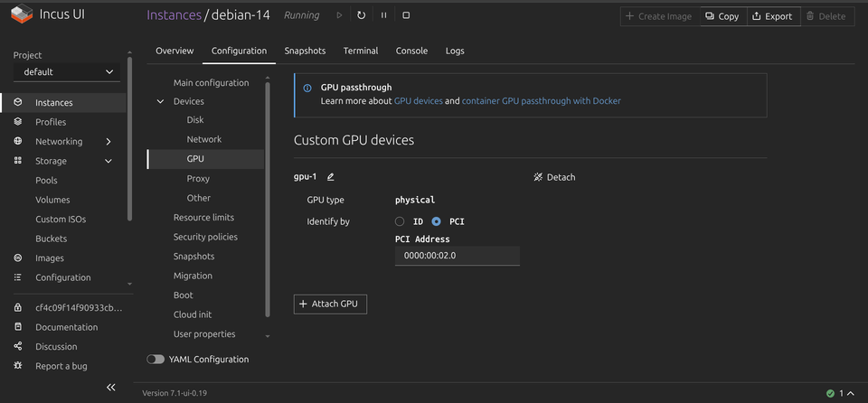Switch to the Snapshots tab
The width and height of the screenshot is (868, 403).
pos(305,51)
